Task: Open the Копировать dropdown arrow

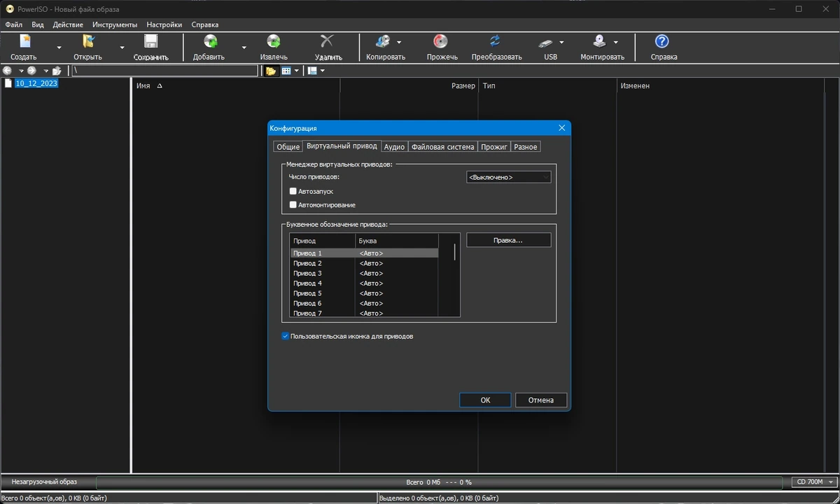Action: coord(399,42)
